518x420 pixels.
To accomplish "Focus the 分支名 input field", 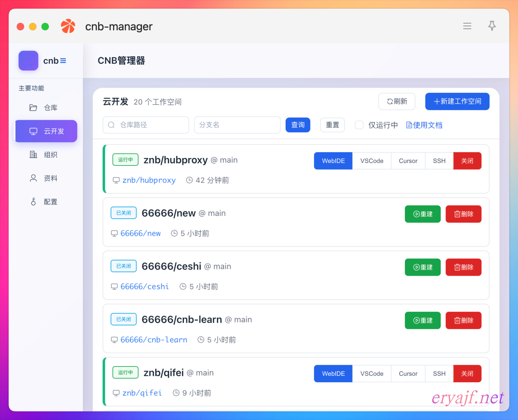I will [x=237, y=125].
